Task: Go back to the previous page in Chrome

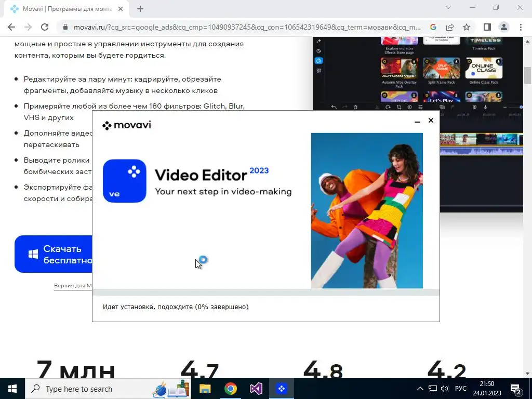Action: tap(11, 27)
